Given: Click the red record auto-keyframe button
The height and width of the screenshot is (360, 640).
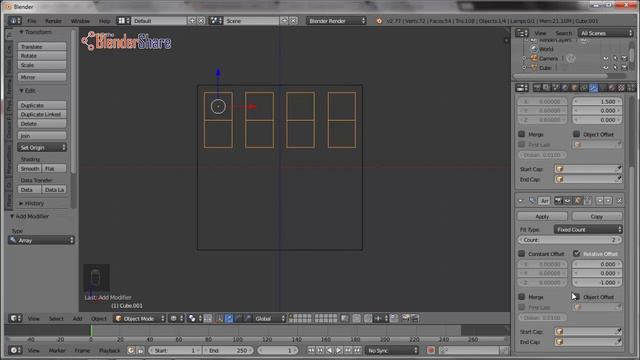Looking at the screenshot, I should pos(431,350).
